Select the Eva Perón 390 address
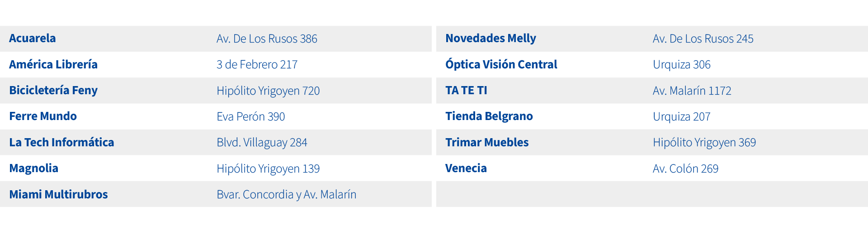The width and height of the screenshot is (868, 231). click(250, 116)
